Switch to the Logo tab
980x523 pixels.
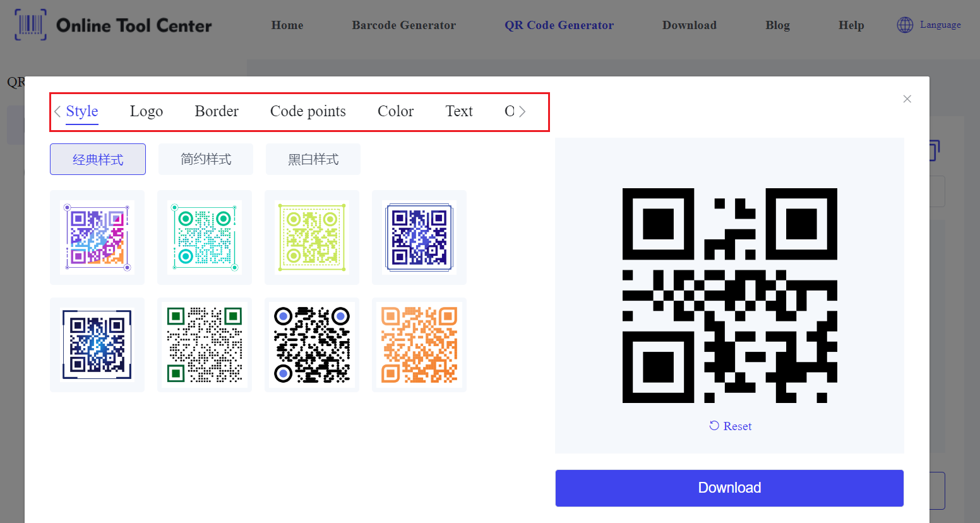click(146, 112)
